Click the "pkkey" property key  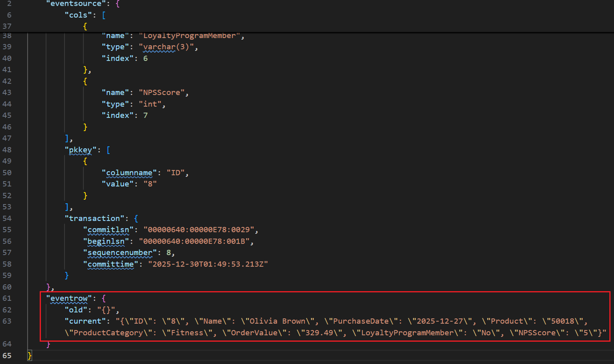pyautogui.click(x=81, y=150)
